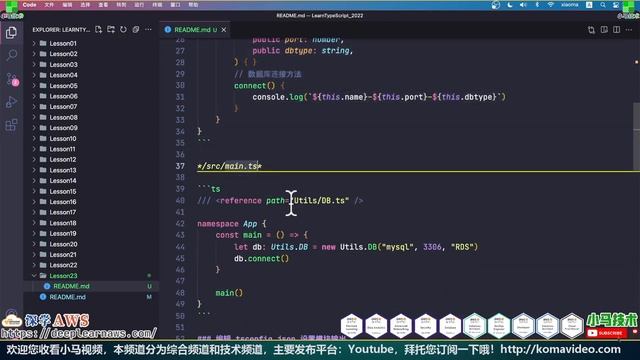
Task: Select the Lesson20 folder row
Action: coord(92,244)
